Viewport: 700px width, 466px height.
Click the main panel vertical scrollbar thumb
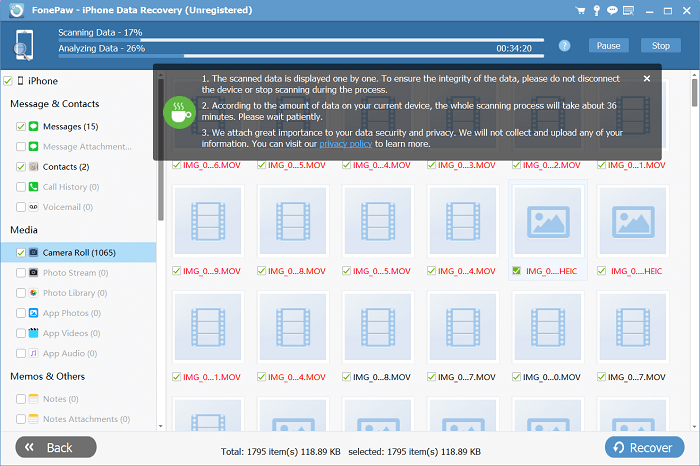[x=694, y=93]
